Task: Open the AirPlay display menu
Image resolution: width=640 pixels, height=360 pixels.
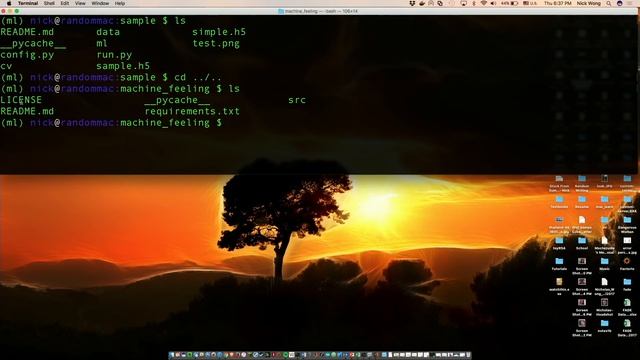Action: pos(464,3)
